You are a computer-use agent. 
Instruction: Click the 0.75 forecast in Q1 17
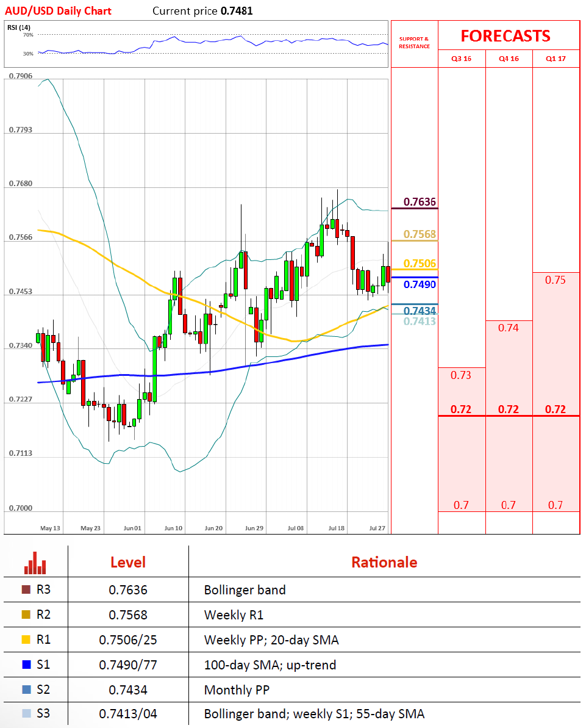pos(556,280)
